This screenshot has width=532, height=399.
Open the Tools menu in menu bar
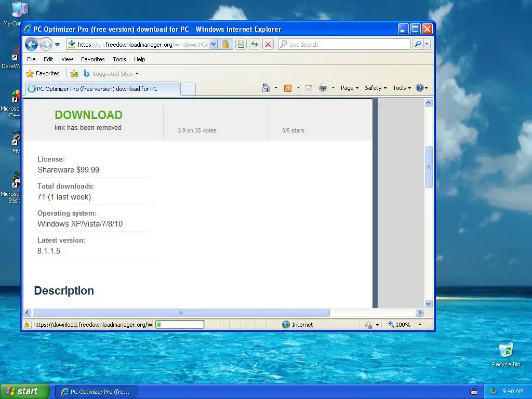pyautogui.click(x=119, y=59)
